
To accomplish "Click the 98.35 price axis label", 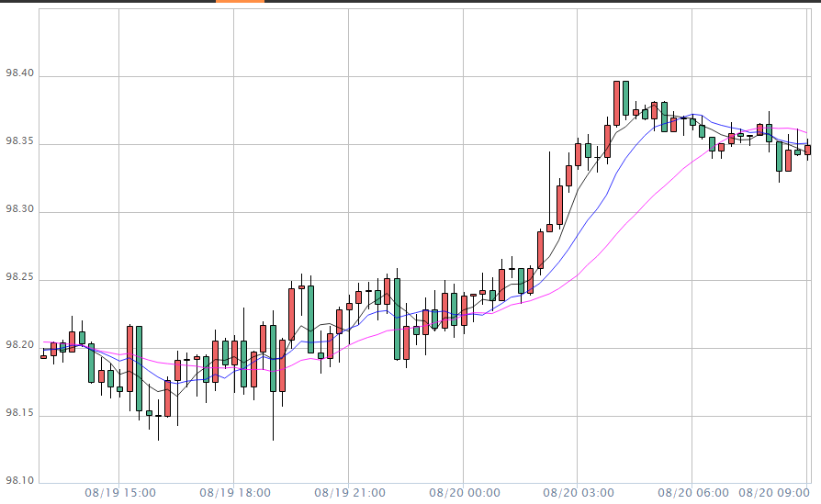I will (x=20, y=142).
